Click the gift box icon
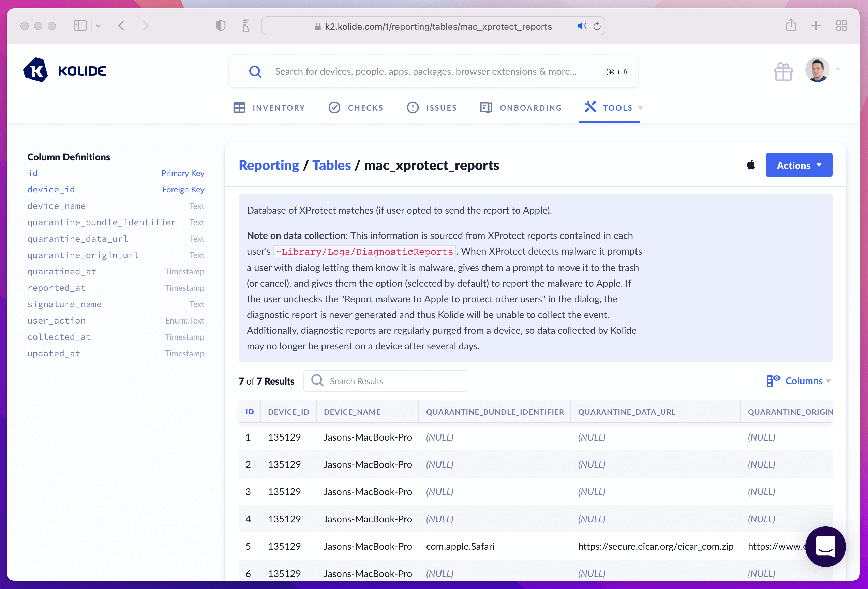The height and width of the screenshot is (589, 868). coord(783,71)
